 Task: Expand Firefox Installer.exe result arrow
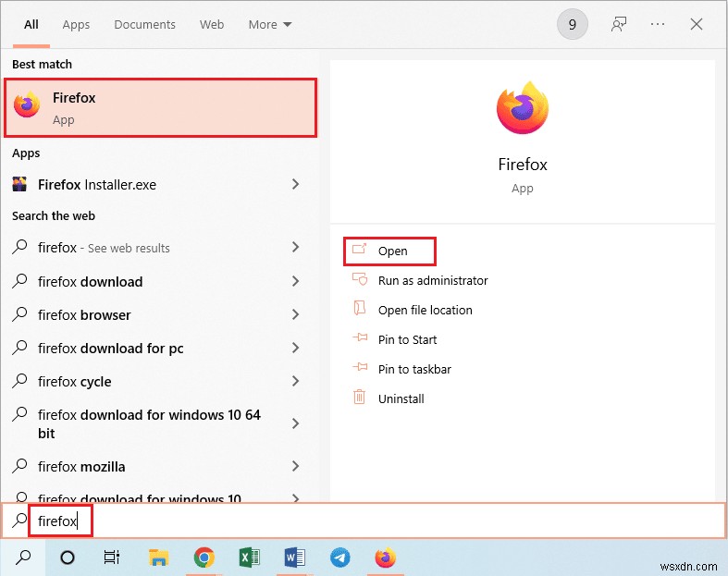295,184
